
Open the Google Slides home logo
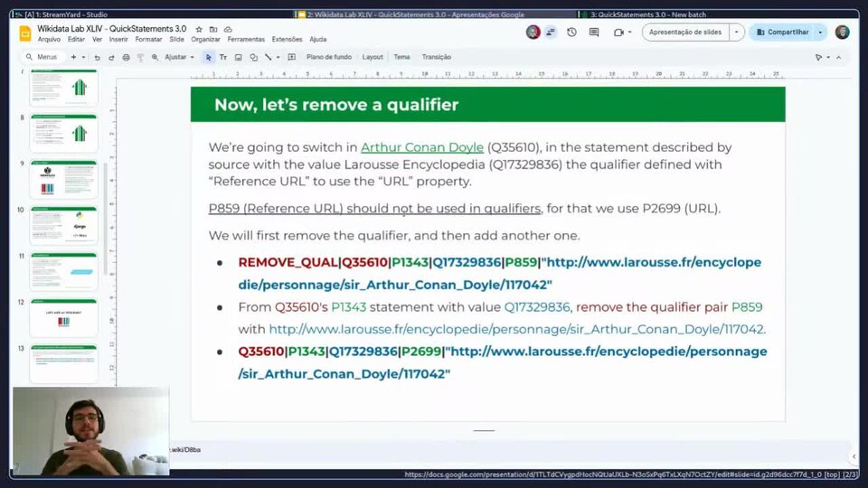click(x=25, y=33)
